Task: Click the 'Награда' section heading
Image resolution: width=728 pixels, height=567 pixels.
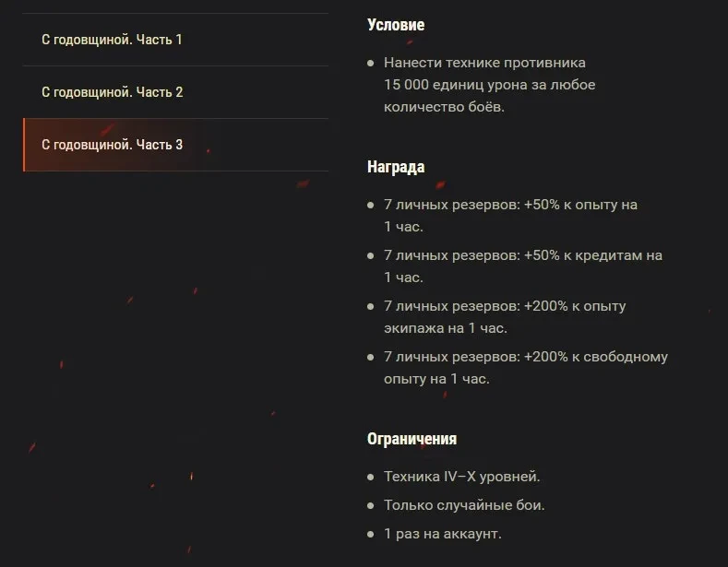Action: coord(396,167)
